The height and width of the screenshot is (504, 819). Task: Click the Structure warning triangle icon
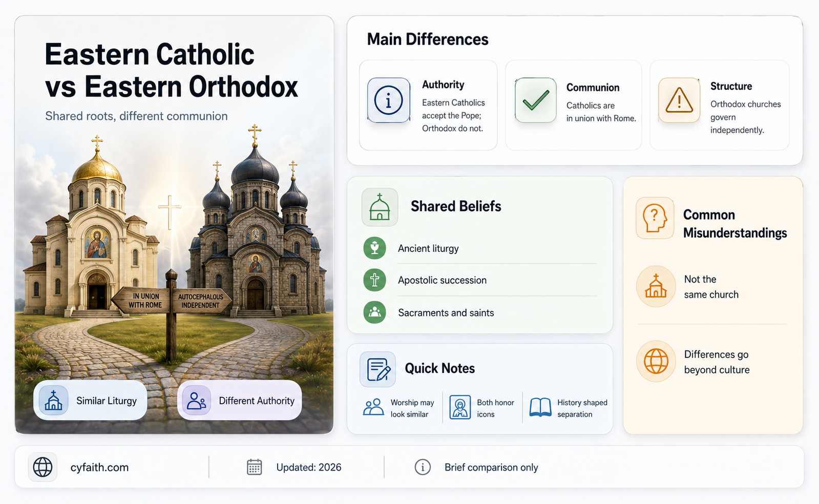pos(679,100)
